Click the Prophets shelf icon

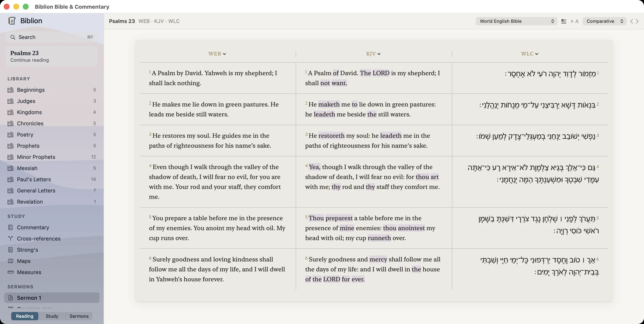click(11, 146)
